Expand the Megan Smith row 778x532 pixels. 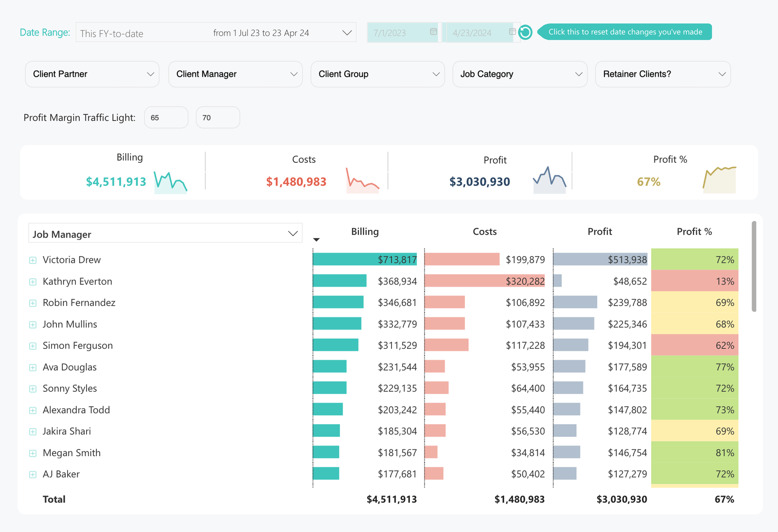click(x=33, y=453)
